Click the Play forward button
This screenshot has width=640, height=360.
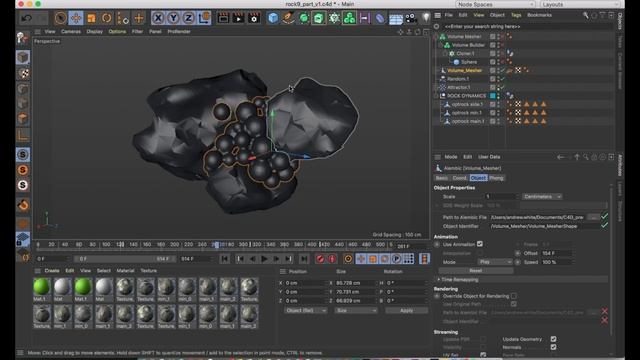click(x=264, y=259)
